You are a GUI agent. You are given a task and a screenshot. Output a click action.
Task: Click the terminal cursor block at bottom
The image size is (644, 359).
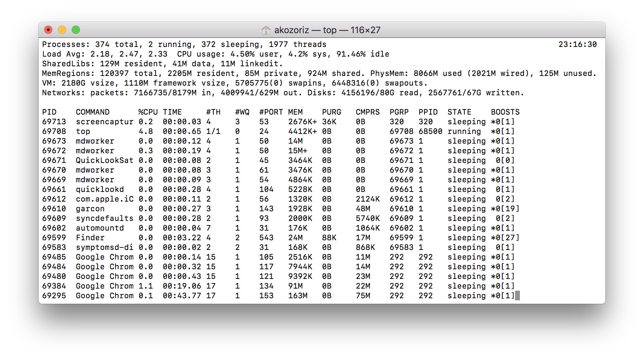click(517, 296)
